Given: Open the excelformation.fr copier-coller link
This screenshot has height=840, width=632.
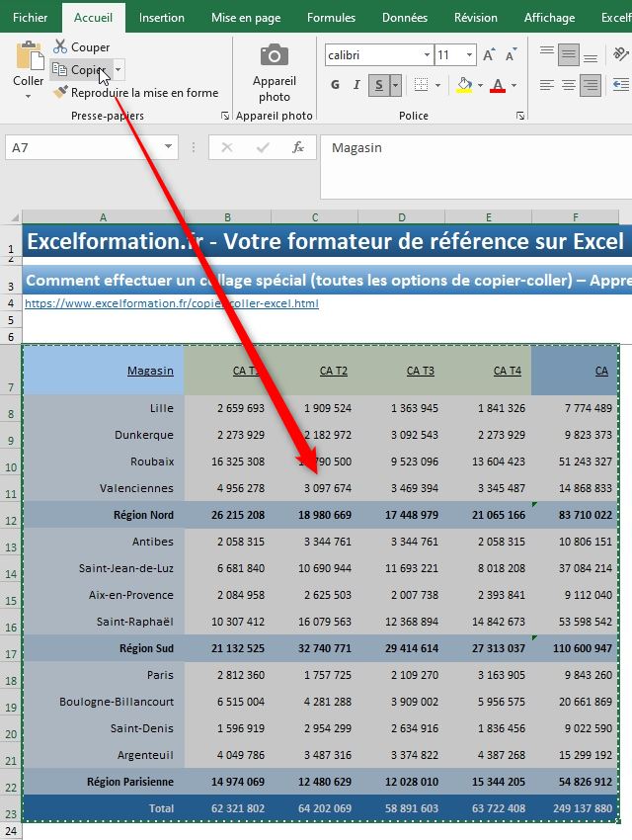Looking at the screenshot, I should point(172,303).
